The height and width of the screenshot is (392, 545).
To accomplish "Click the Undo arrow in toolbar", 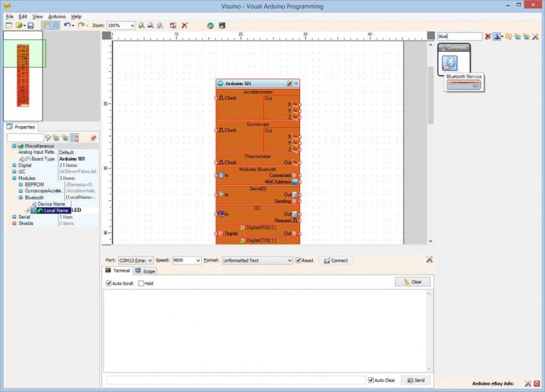I will click(x=67, y=26).
